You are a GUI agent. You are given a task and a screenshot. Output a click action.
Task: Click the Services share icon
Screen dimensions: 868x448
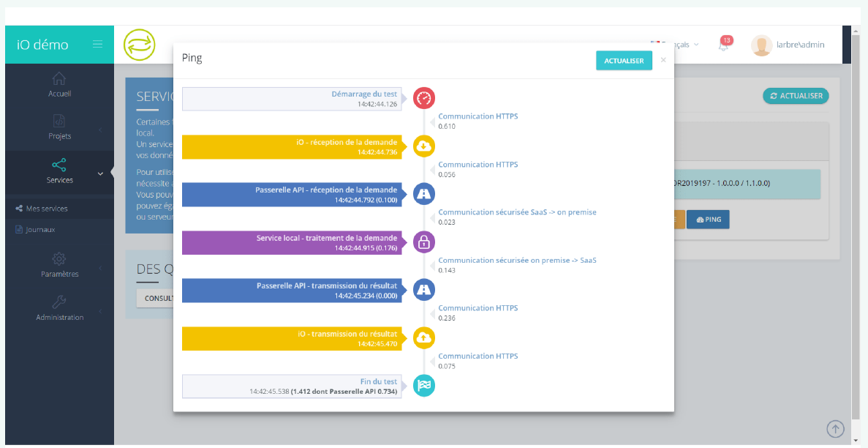pos(59,165)
